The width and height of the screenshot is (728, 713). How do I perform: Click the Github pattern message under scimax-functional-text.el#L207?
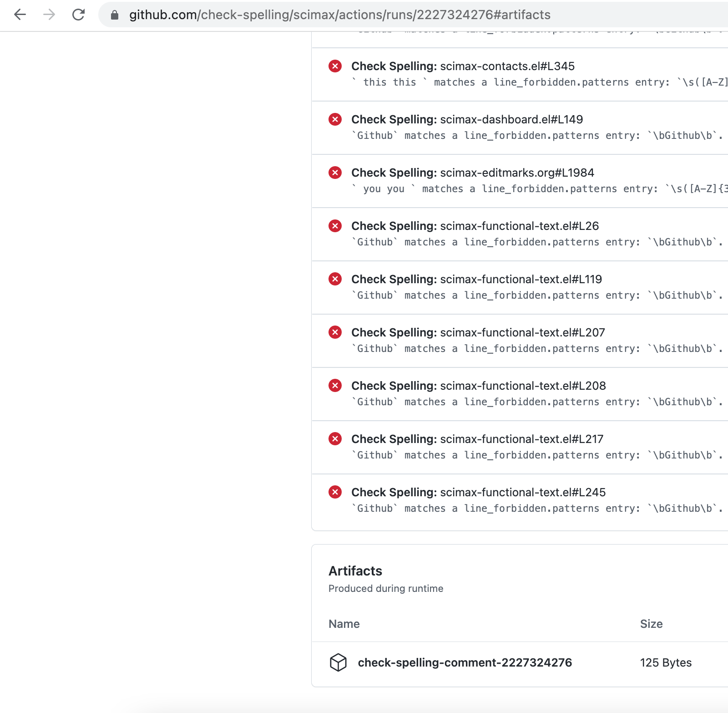click(537, 349)
